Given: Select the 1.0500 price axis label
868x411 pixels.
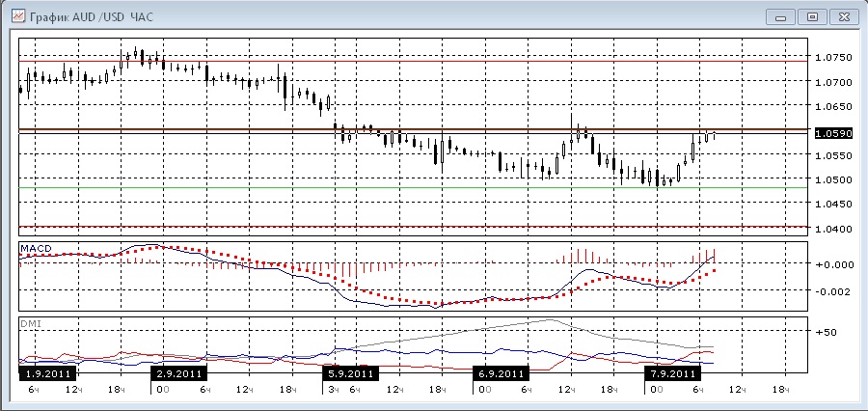Looking at the screenshot, I should (x=833, y=180).
